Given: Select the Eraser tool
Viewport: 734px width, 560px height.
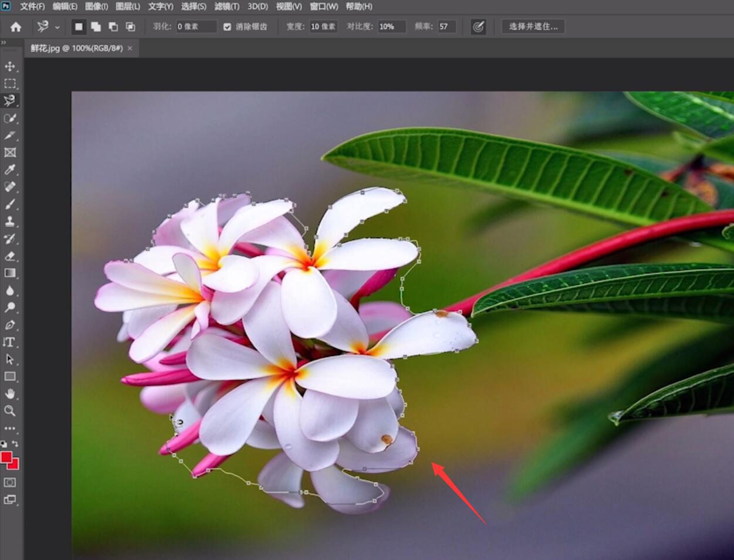Looking at the screenshot, I should tap(10, 256).
